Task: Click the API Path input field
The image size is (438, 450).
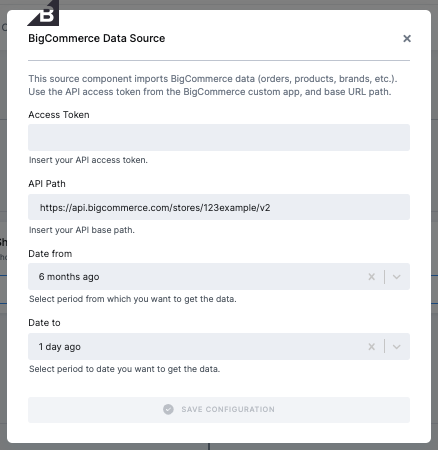Action: [219, 207]
